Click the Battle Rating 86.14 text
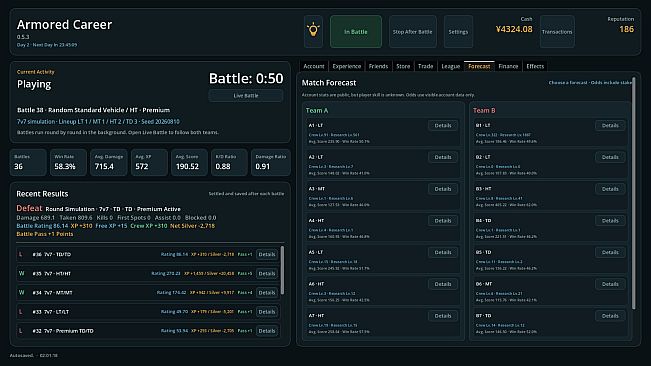The height and width of the screenshot is (366, 651). coord(42,226)
